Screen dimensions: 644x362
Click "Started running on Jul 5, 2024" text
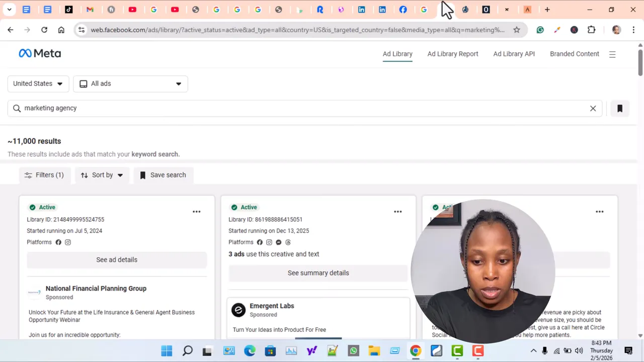(64, 231)
